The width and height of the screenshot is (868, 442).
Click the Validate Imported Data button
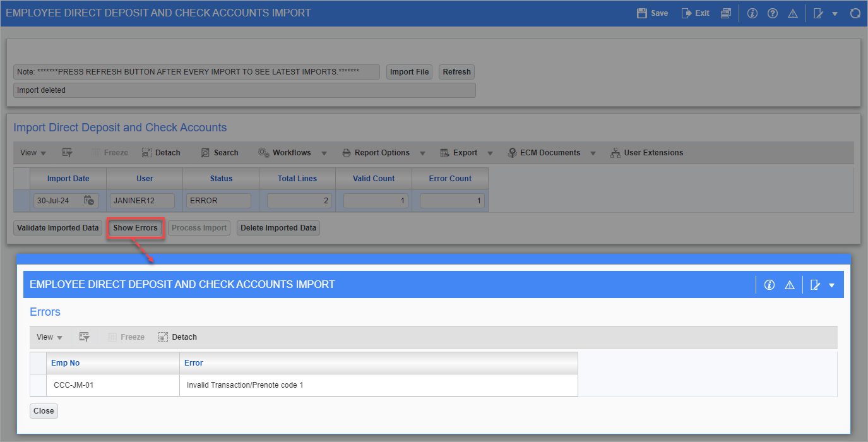tap(57, 227)
